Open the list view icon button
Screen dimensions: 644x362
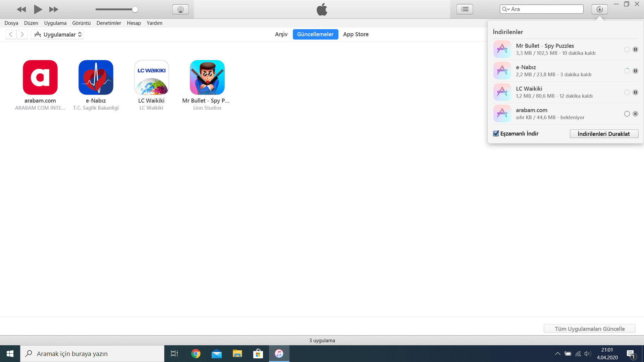pos(465,9)
